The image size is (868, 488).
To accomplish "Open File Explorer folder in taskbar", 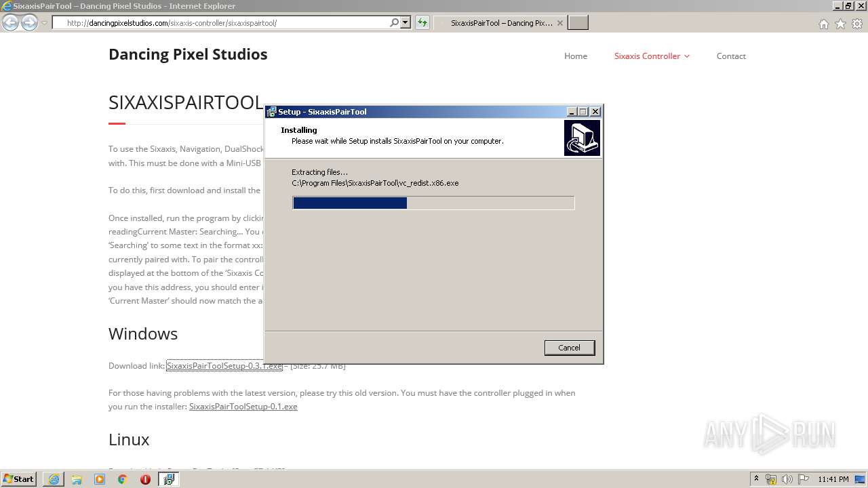I will coord(77,479).
